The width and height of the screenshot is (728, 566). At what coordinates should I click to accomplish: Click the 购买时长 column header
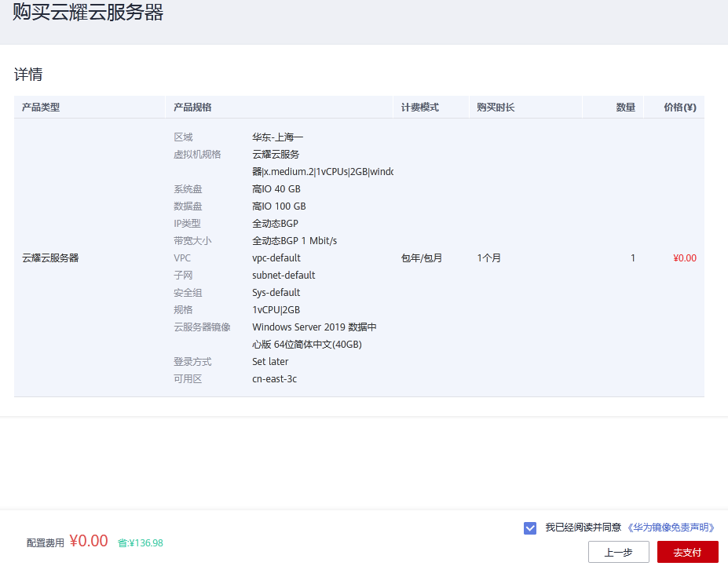[496, 108]
